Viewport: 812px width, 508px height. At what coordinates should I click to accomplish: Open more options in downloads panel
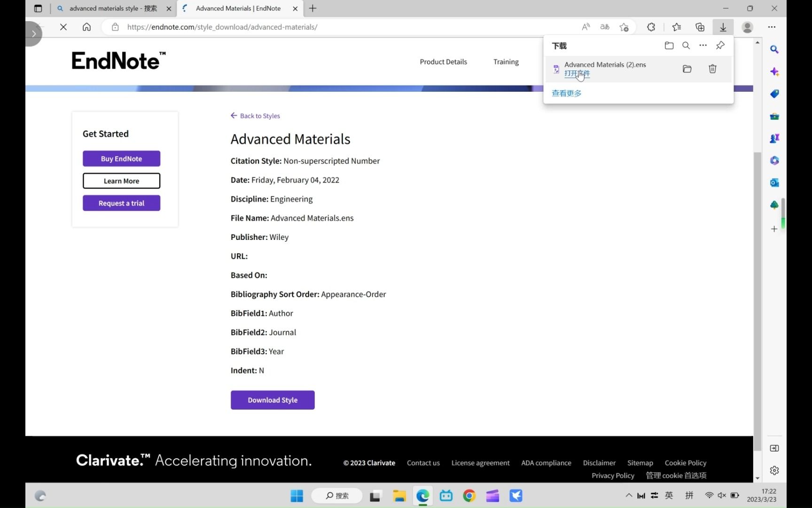[x=703, y=46]
